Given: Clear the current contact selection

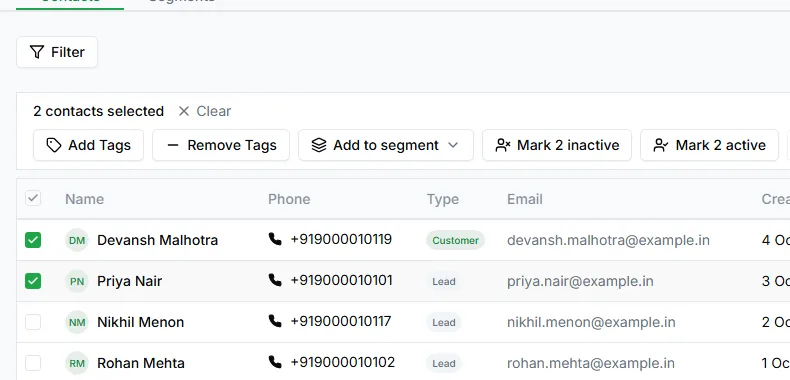Looking at the screenshot, I should [205, 111].
